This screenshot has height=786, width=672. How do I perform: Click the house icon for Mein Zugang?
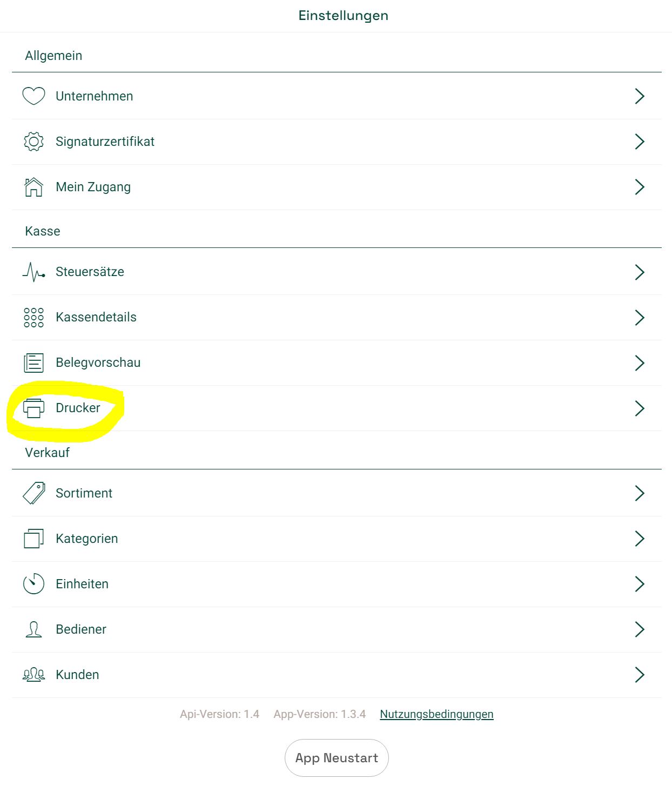tap(33, 187)
